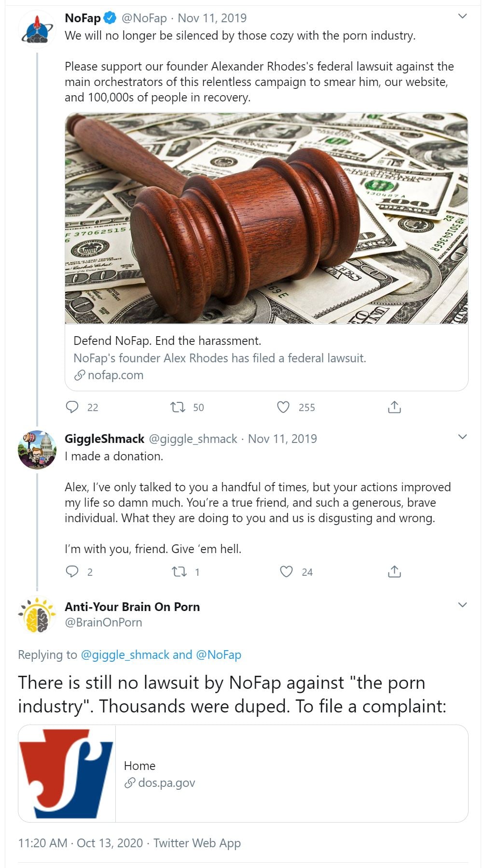This screenshot has width=499, height=868.
Task: Click the Pennsylvania keystone logo thumbnail
Action: [67, 774]
